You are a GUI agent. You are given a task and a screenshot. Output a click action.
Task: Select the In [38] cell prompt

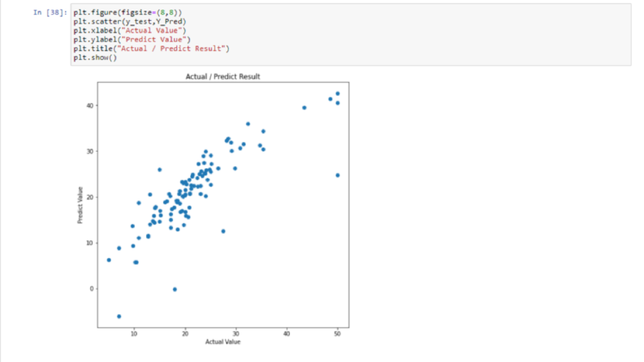(50, 12)
